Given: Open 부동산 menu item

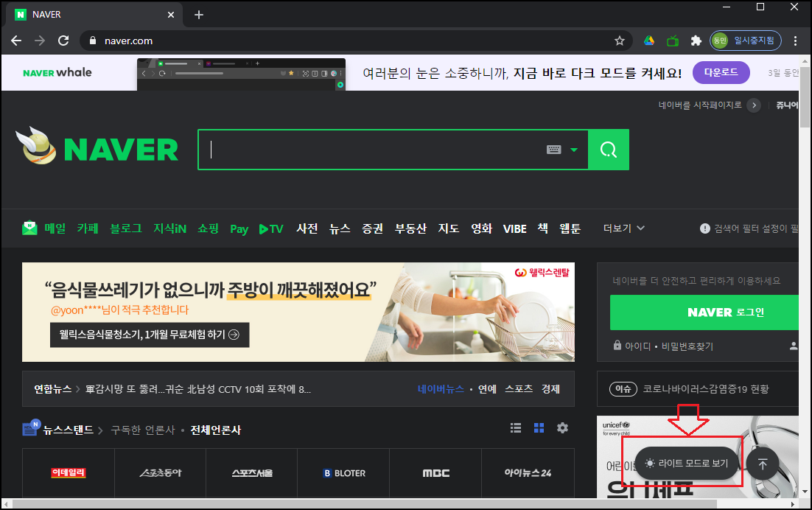Looking at the screenshot, I should [410, 228].
